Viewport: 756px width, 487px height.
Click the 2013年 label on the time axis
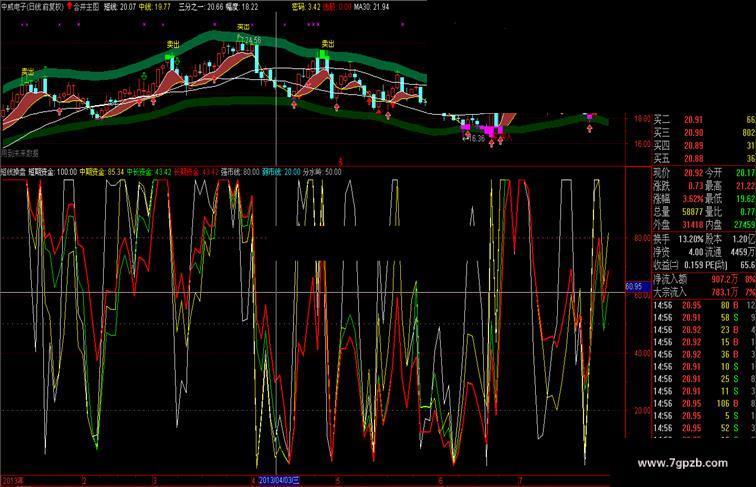[14, 481]
